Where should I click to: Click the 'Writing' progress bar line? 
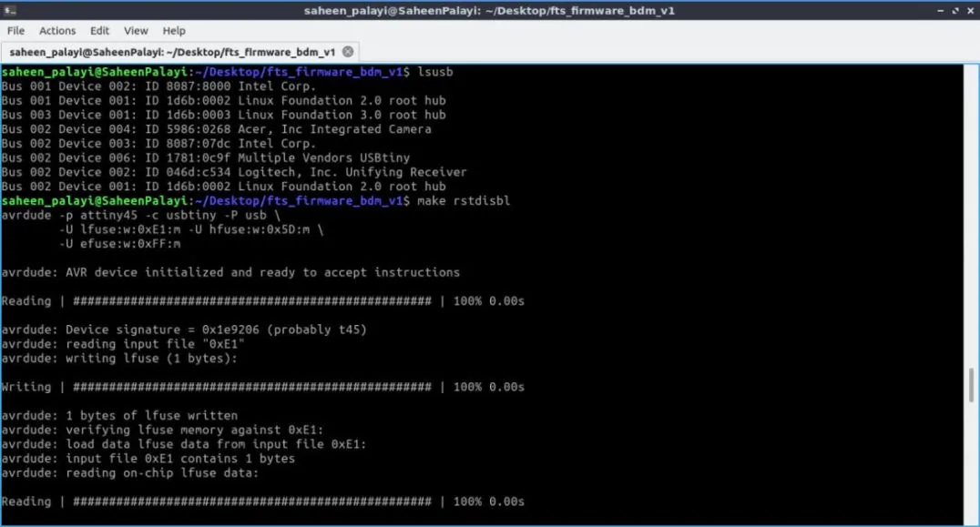pyautogui.click(x=262, y=387)
